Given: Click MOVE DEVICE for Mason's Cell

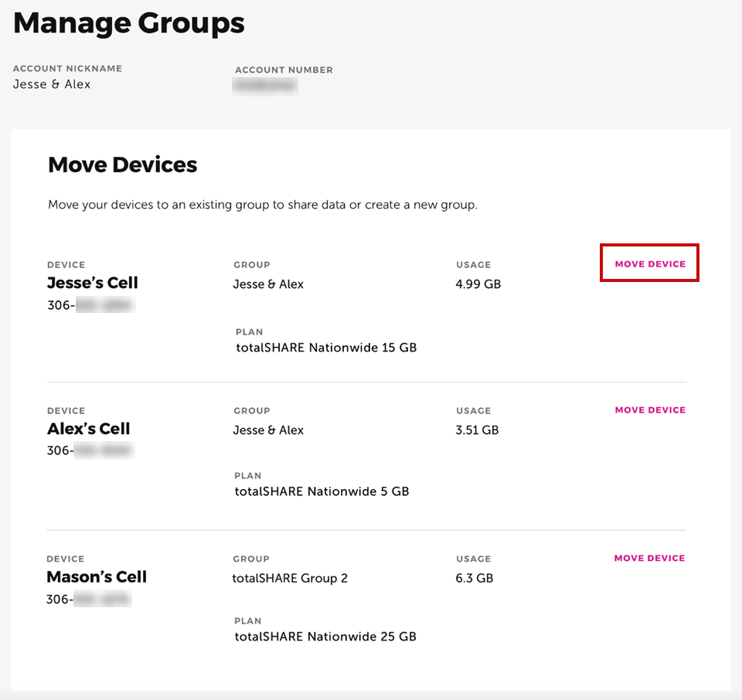Looking at the screenshot, I should tap(650, 558).
